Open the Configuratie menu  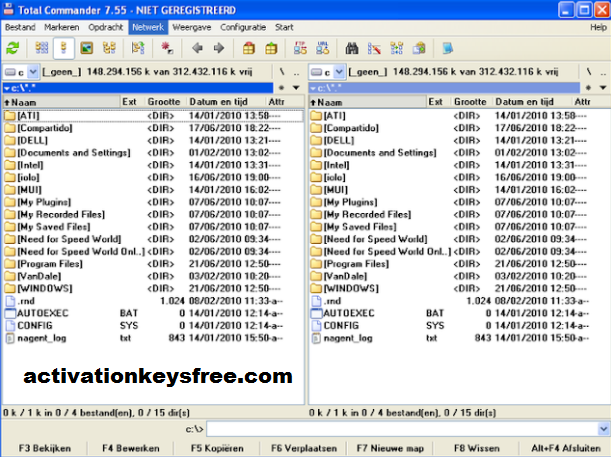point(243,27)
